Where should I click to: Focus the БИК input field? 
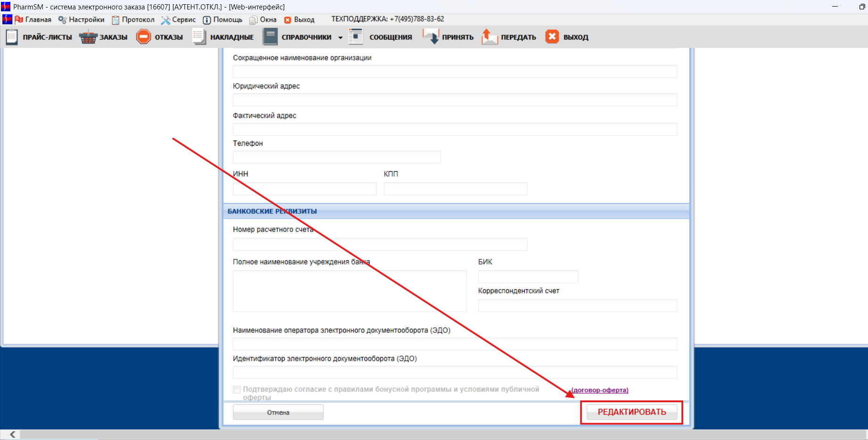point(528,277)
